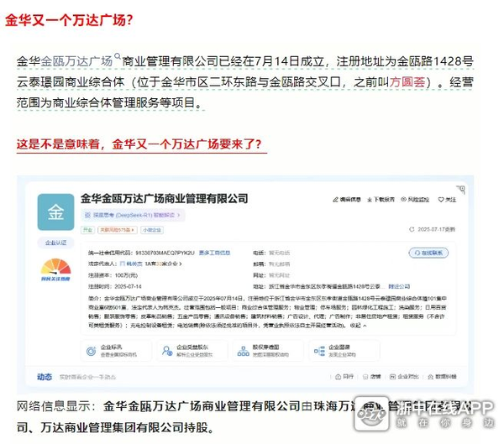Open the risk monitoring eye icon
The height and width of the screenshot is (444, 504).
point(404,200)
